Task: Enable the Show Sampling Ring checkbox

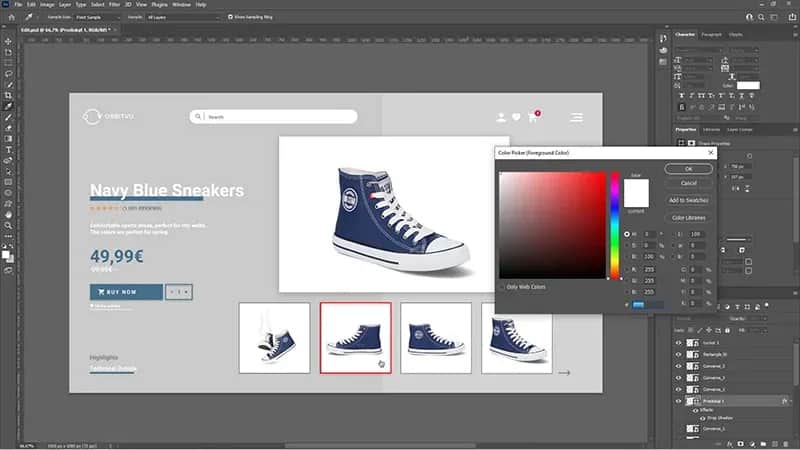Action: click(x=230, y=17)
